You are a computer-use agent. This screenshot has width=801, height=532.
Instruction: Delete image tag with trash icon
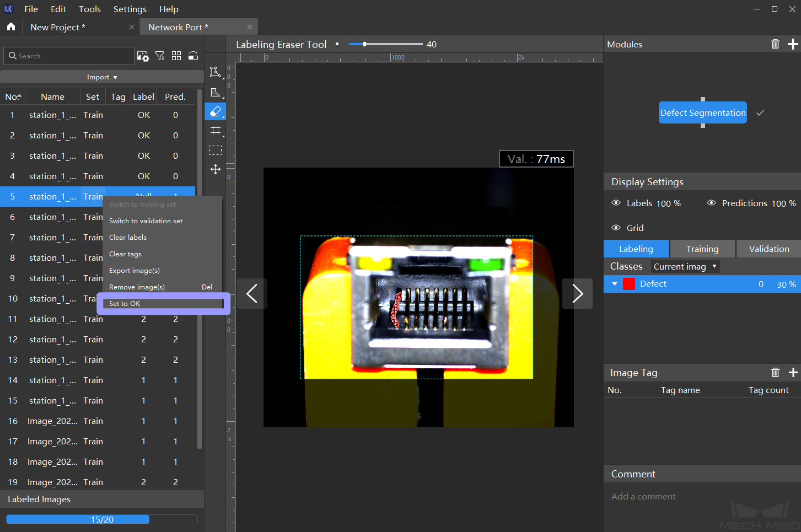pyautogui.click(x=775, y=373)
